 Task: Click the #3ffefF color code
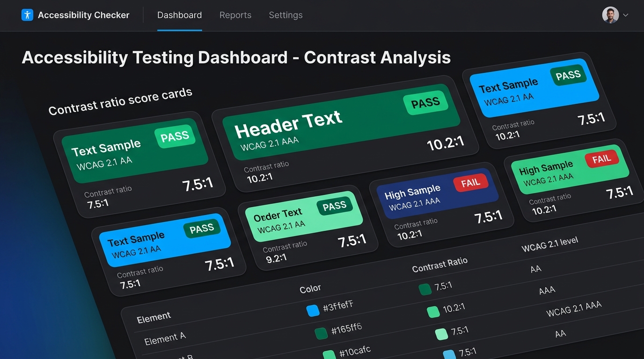coord(338,307)
